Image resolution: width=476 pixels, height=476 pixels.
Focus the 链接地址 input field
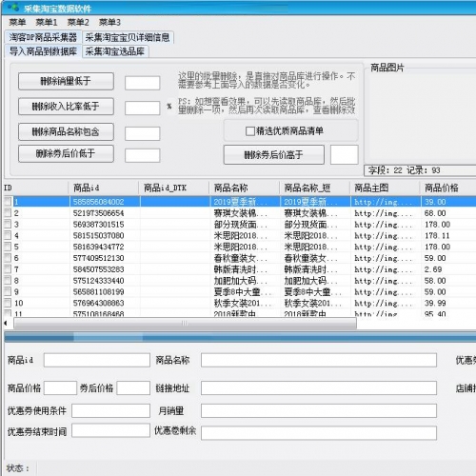(x=319, y=387)
